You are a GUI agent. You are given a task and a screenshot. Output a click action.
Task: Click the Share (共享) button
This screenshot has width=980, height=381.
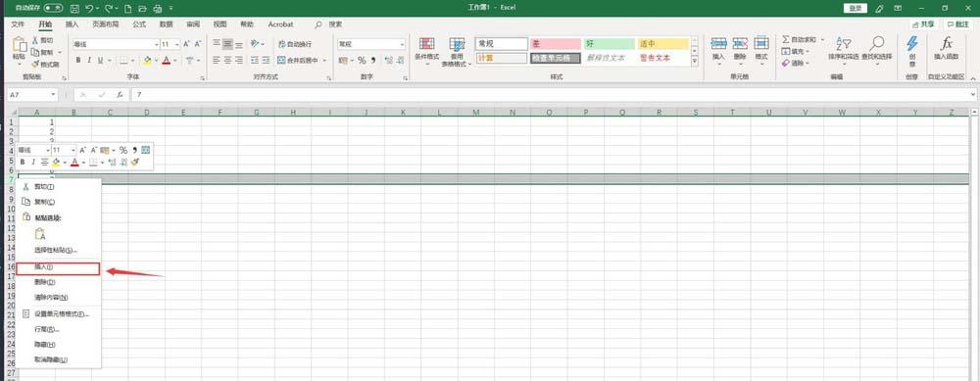(924, 24)
